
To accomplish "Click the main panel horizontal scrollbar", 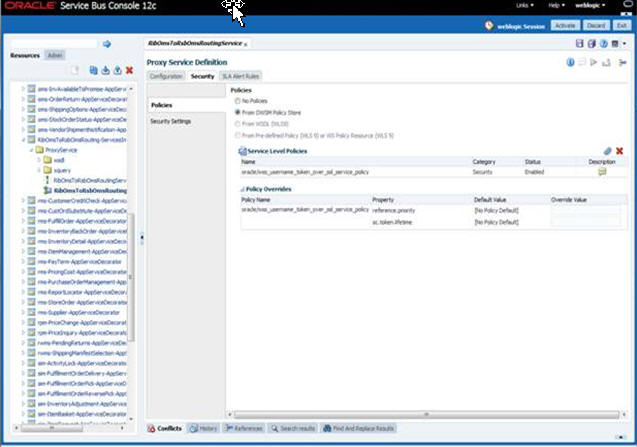I will click(x=427, y=414).
